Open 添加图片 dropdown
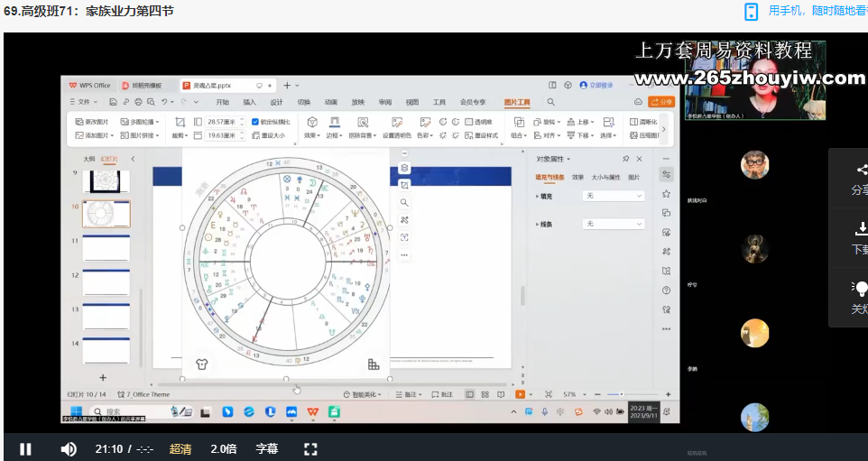The height and width of the screenshot is (461, 868). point(94,135)
